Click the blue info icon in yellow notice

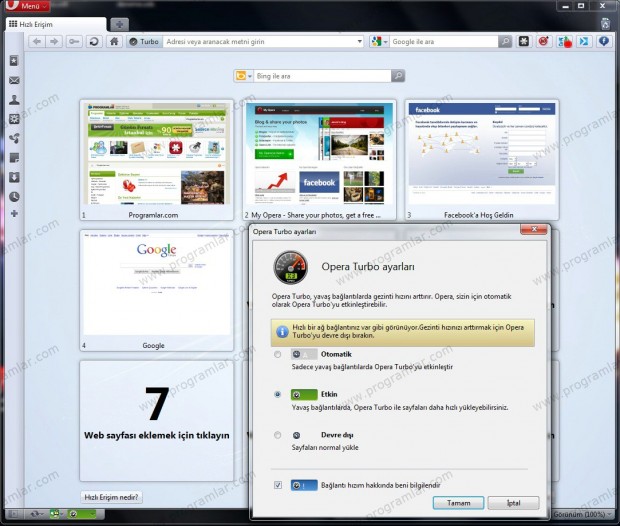[282, 331]
